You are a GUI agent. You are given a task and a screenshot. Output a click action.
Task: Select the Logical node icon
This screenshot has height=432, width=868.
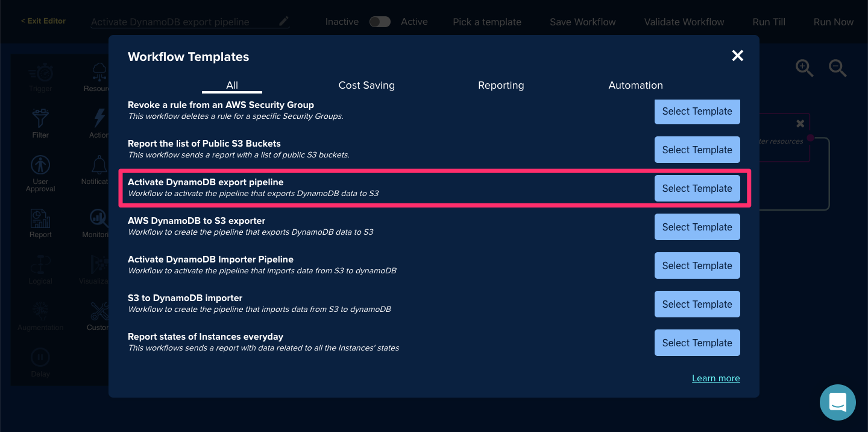(x=40, y=265)
